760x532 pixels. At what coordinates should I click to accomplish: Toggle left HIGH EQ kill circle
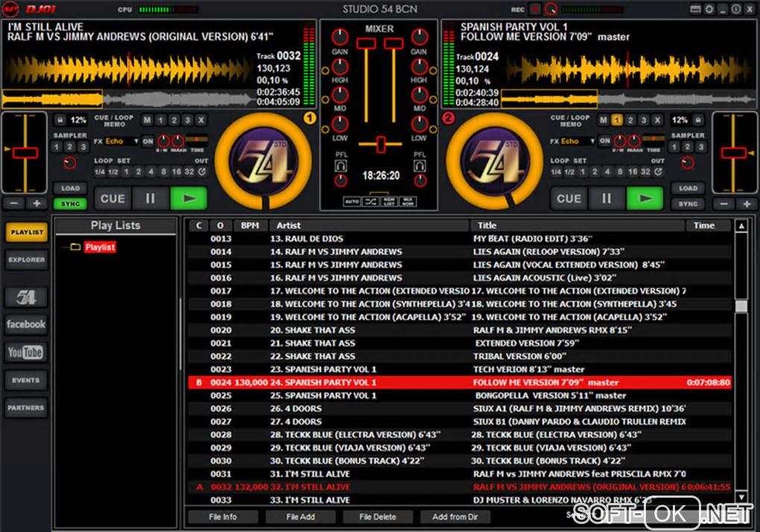click(x=325, y=71)
